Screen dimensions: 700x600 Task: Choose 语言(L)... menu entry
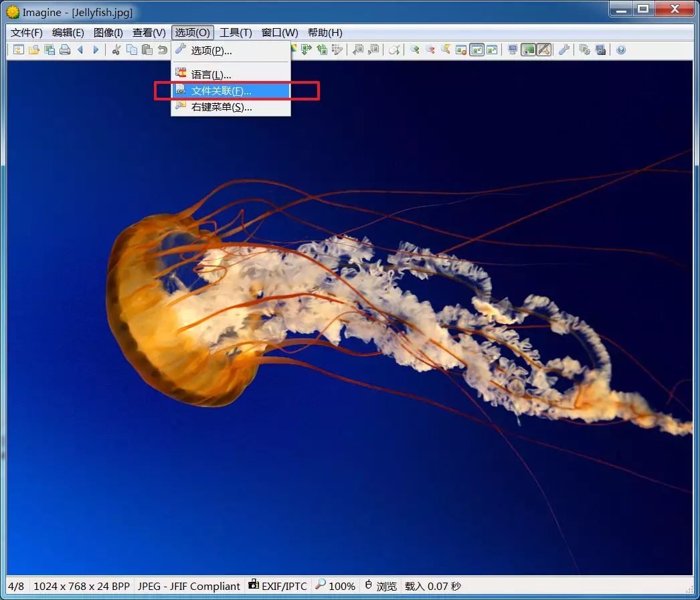coord(231,74)
